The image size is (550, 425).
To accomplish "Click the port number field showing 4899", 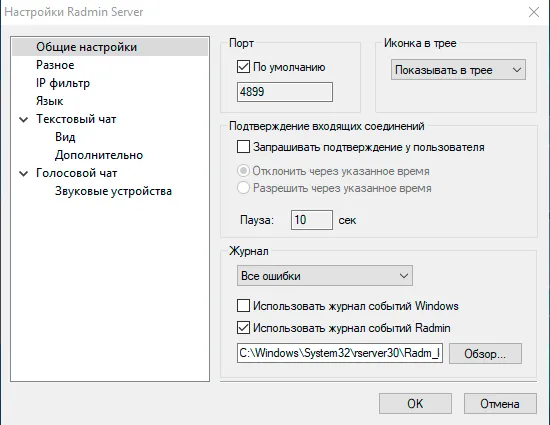I will [285, 92].
